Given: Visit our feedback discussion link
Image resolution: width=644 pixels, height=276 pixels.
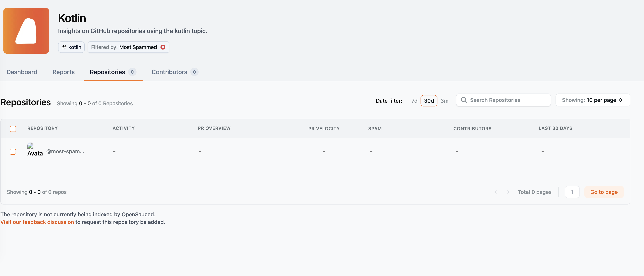Looking at the screenshot, I should pos(37,222).
